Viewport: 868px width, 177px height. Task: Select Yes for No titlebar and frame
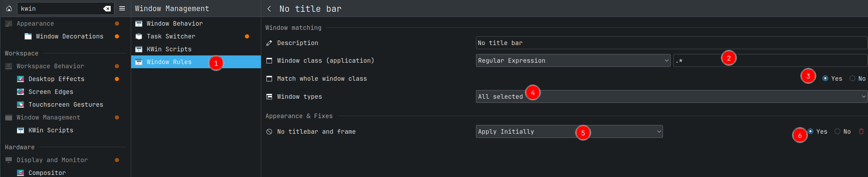point(810,132)
